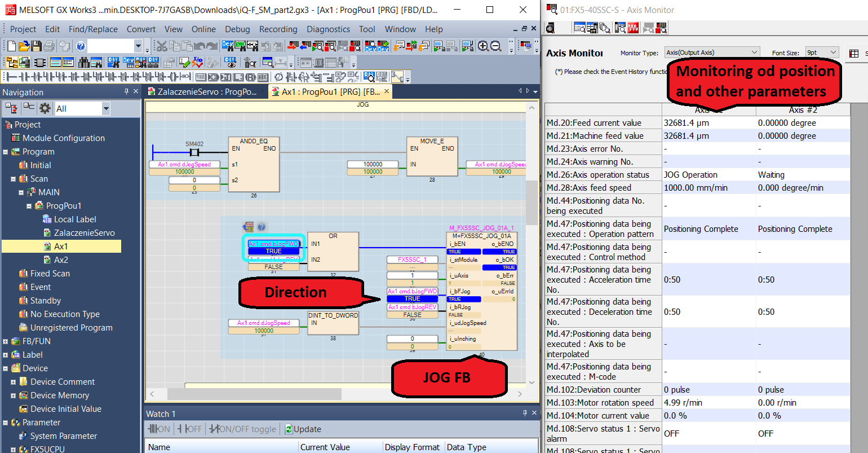Open the Online menu
Screen dimensions: 868x453
[203, 29]
